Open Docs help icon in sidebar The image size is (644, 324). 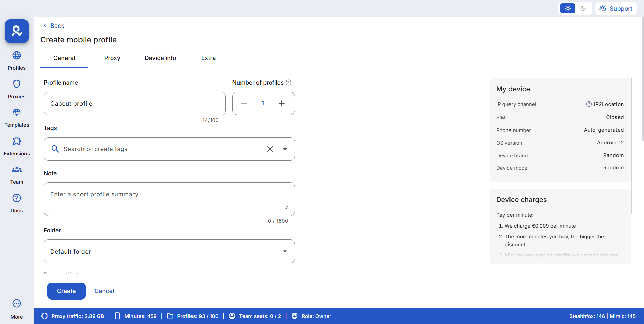click(17, 198)
